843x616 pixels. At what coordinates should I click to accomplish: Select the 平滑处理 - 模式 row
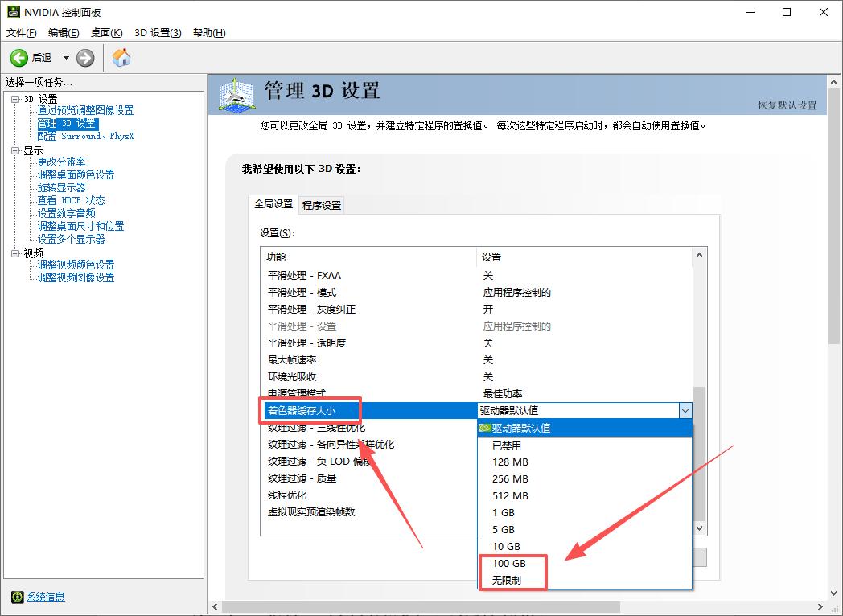[478, 293]
